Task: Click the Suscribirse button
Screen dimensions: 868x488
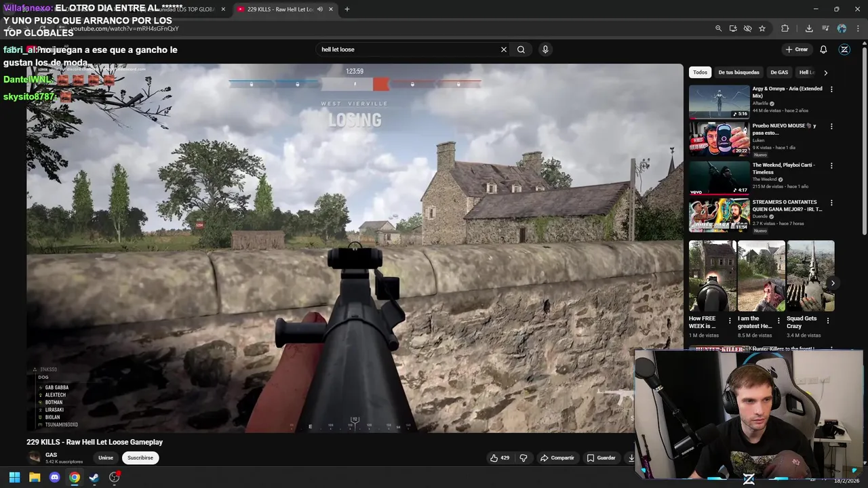Action: pos(140,458)
